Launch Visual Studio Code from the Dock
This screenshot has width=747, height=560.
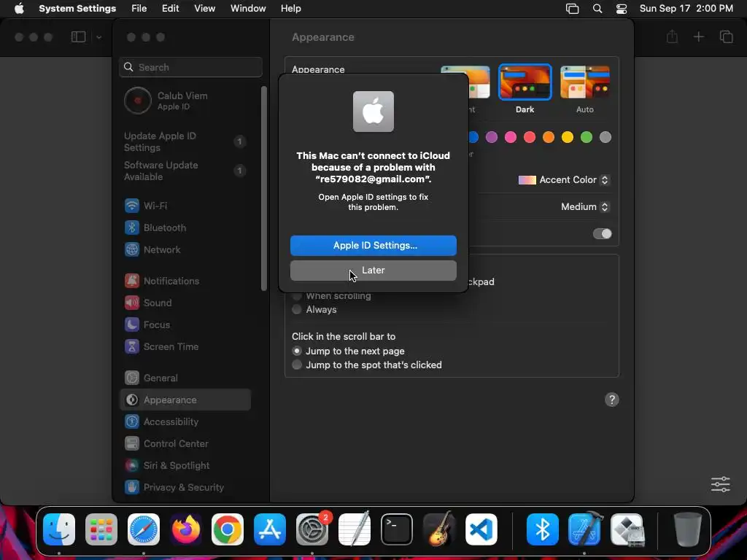(481, 529)
